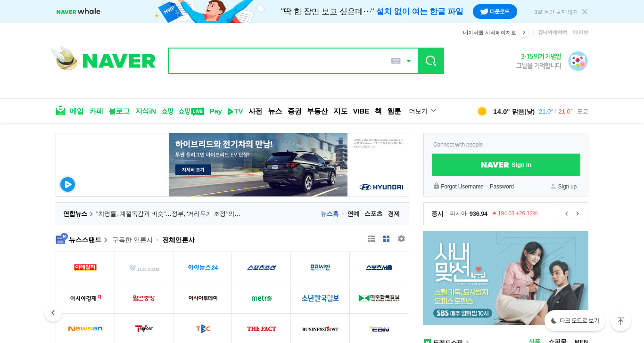Click the NAVER logo
Screen dimensions: 644x343
click(119, 61)
